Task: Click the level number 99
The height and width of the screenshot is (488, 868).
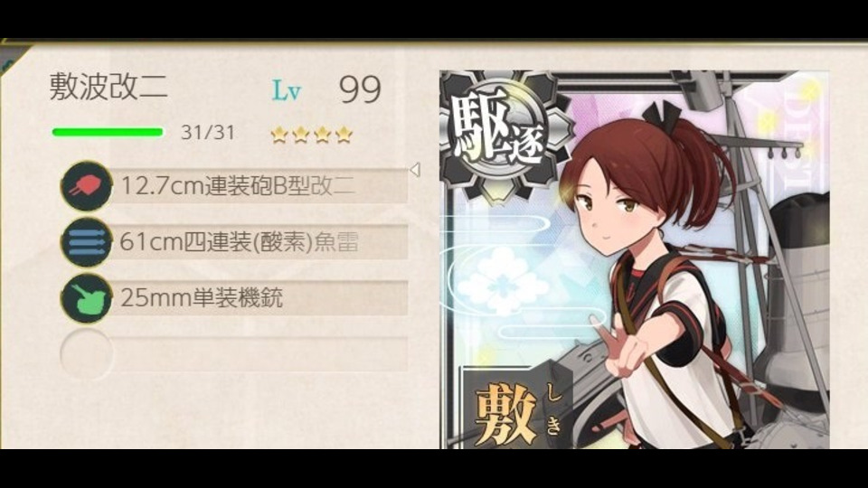Action: (x=361, y=89)
